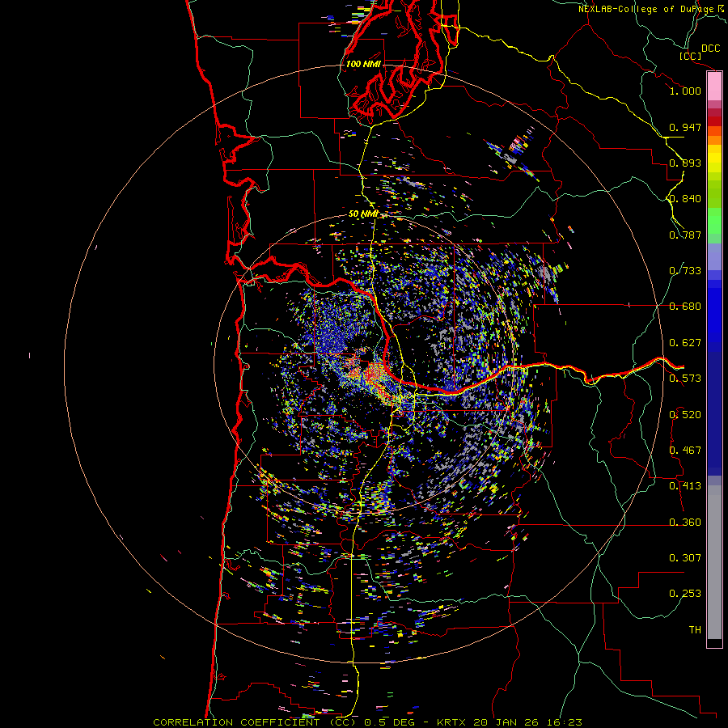Click the 0.680 color scale label
This screenshot has width=728, height=728.
(685, 307)
